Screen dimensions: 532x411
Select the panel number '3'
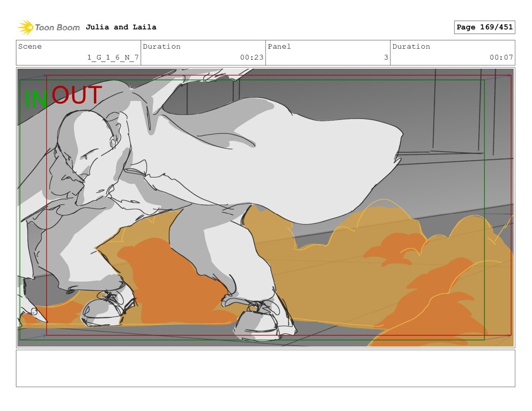(386, 57)
